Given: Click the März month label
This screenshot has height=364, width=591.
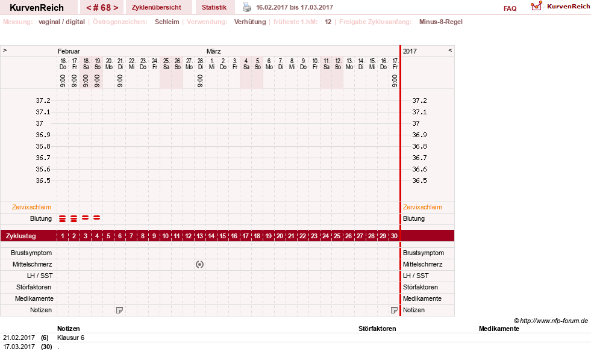Looking at the screenshot, I should pos(213,51).
